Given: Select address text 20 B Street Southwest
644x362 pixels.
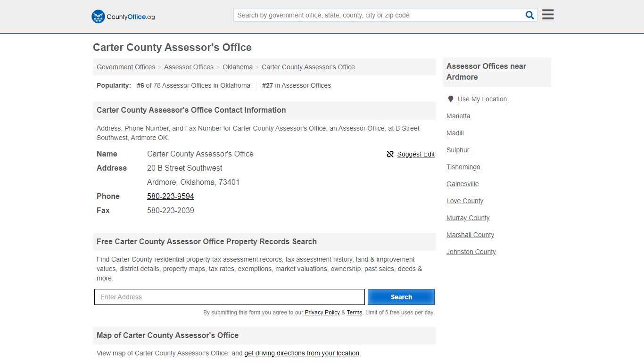Looking at the screenshot, I should (185, 168).
